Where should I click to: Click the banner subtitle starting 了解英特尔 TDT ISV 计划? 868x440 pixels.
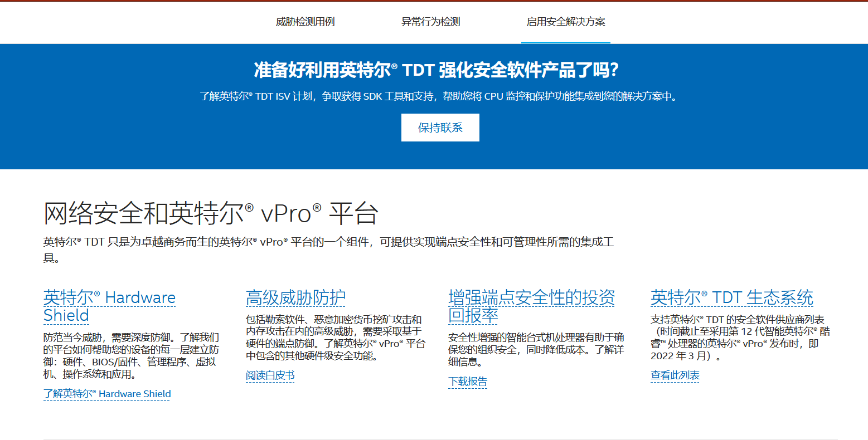coord(440,96)
